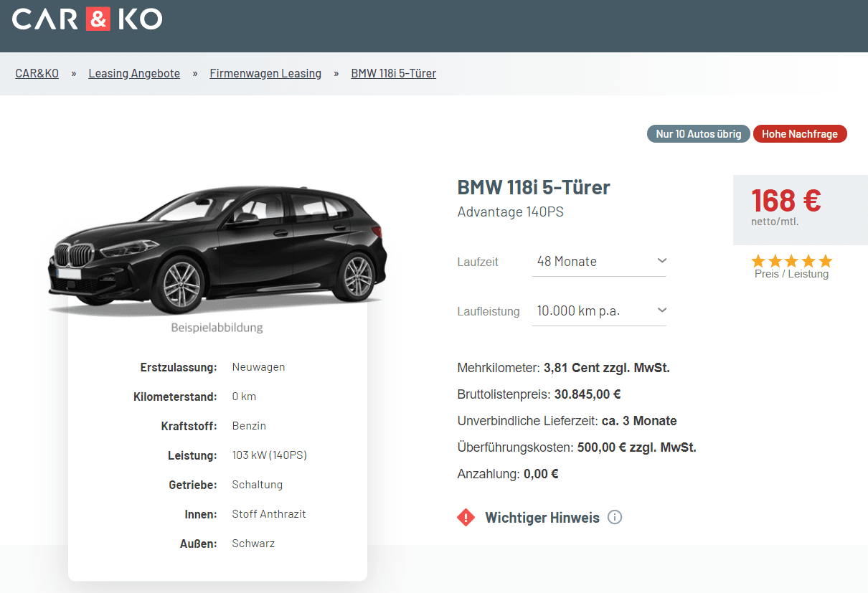Open the Laufleistung 10.000 km p.a. dropdown
868x593 pixels.
pyautogui.click(x=599, y=311)
